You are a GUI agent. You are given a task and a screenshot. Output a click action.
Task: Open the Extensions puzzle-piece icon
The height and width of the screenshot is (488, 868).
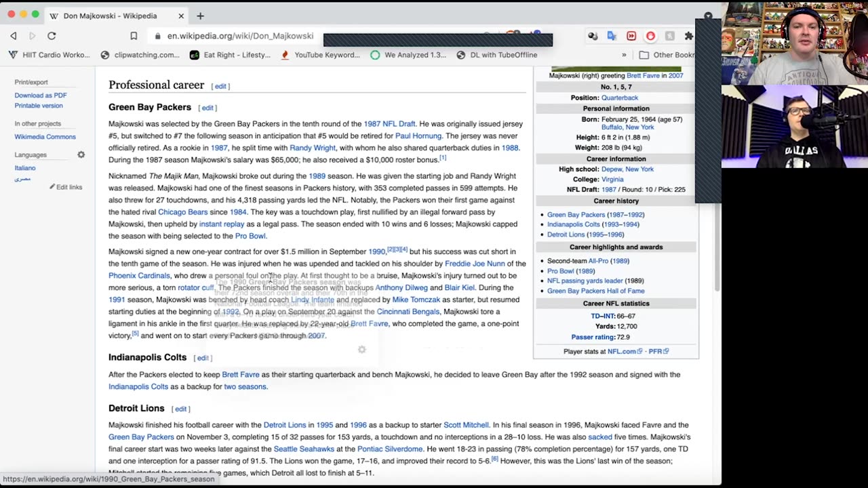[x=688, y=36]
